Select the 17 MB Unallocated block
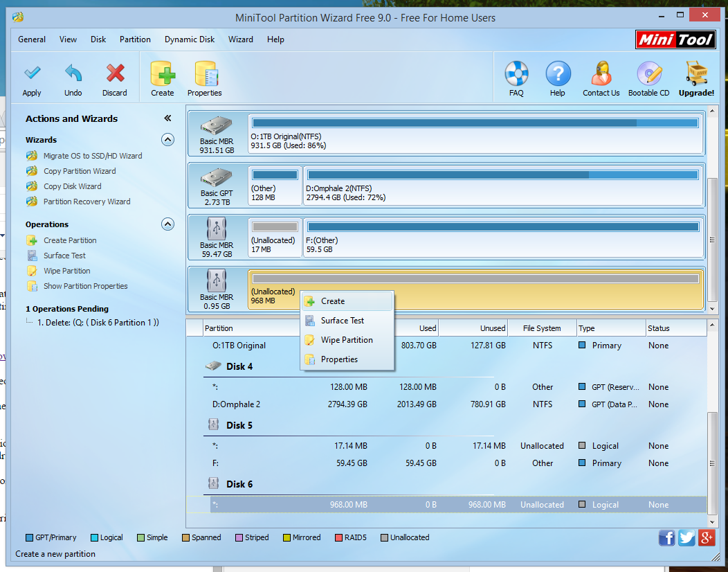The width and height of the screenshot is (728, 572). [275, 238]
